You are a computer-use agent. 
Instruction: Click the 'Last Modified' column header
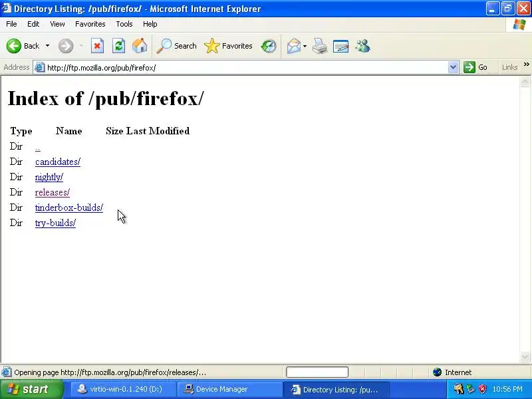coord(158,131)
